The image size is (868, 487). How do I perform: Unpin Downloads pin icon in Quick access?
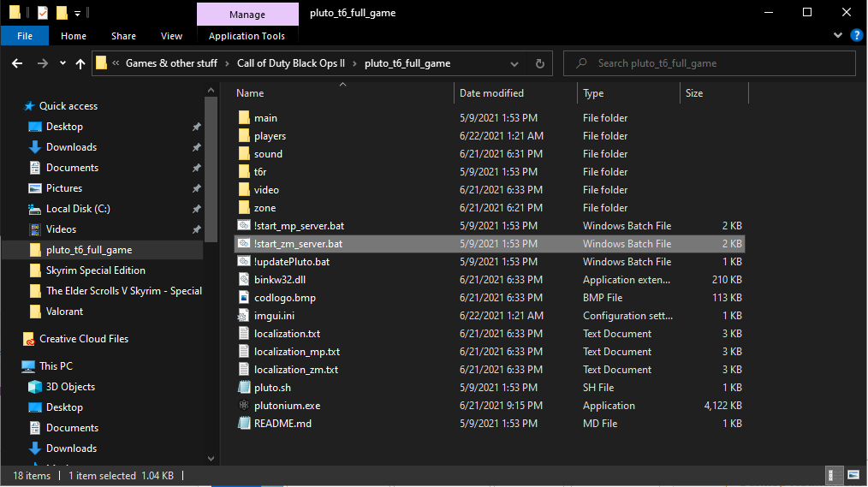coord(196,147)
